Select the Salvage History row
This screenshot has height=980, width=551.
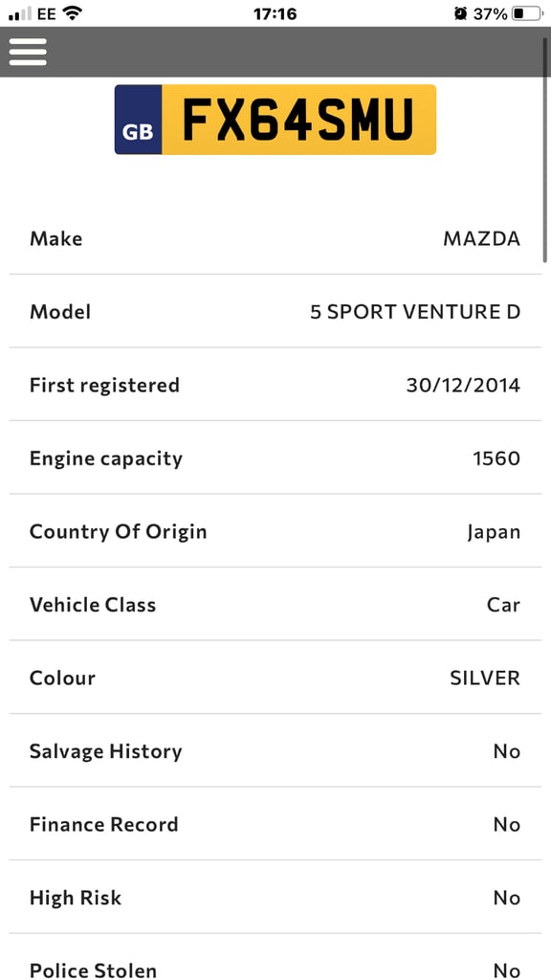(275, 751)
